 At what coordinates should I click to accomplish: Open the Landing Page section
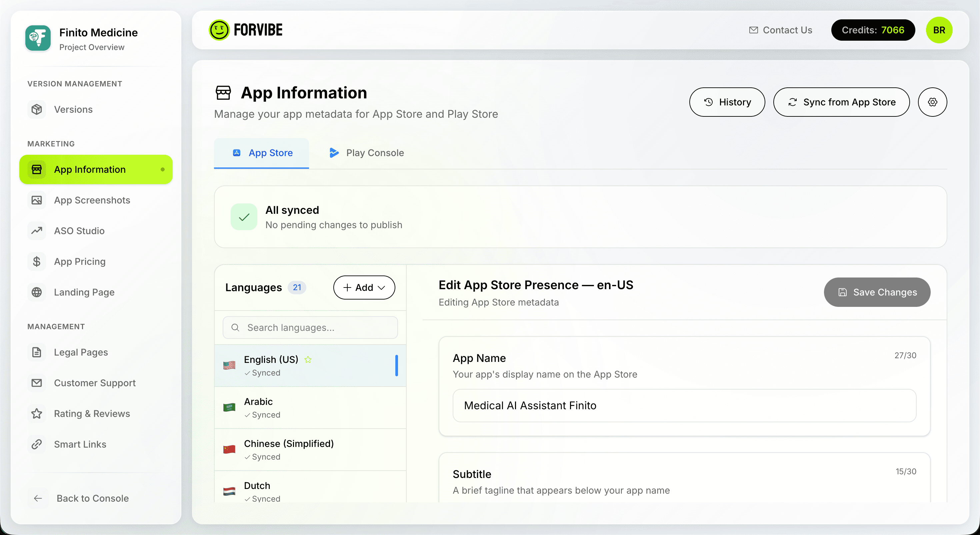84,292
